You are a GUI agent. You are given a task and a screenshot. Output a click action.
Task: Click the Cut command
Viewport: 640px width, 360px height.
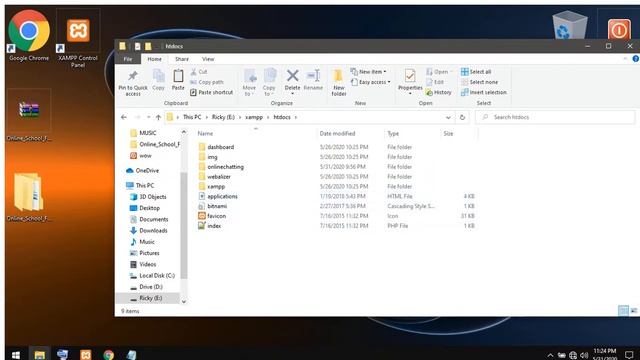[x=199, y=72]
